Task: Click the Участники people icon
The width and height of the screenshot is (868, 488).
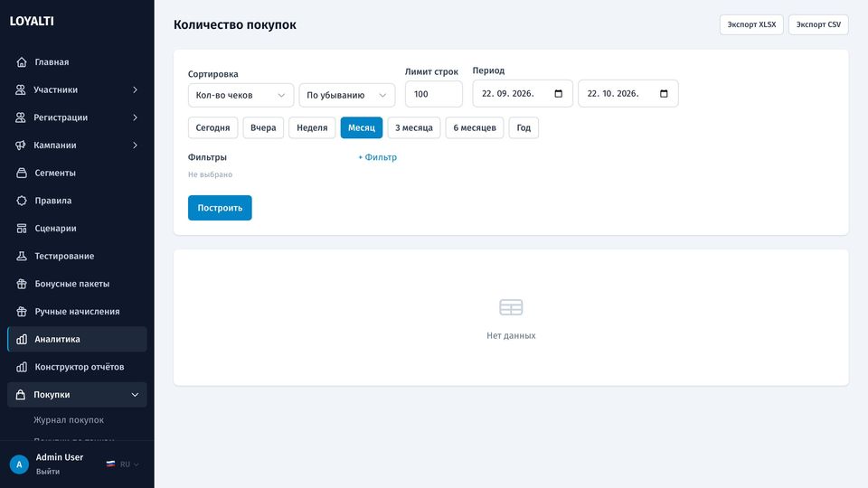Action: 21,89
